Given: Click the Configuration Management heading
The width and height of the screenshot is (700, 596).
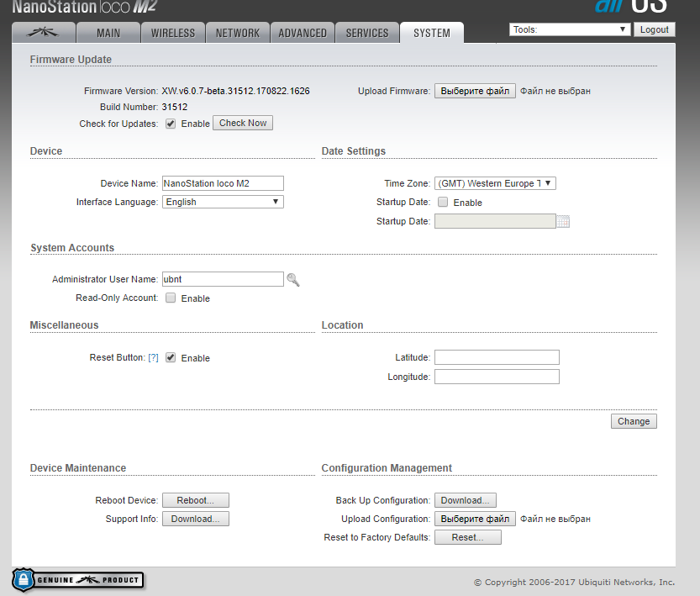Looking at the screenshot, I should click(x=387, y=468).
